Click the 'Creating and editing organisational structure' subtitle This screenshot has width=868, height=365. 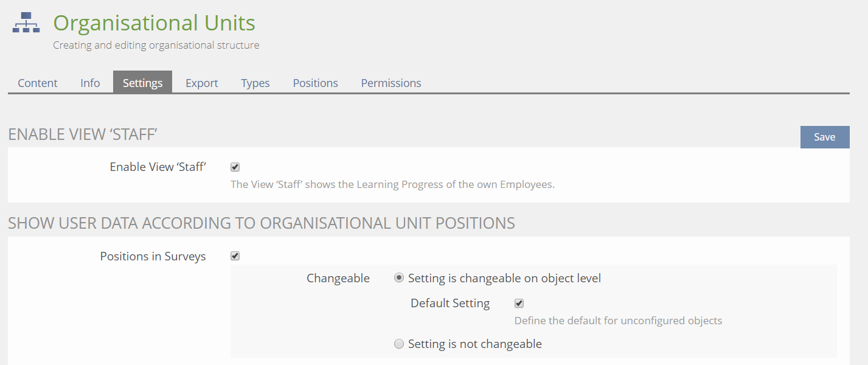click(156, 45)
